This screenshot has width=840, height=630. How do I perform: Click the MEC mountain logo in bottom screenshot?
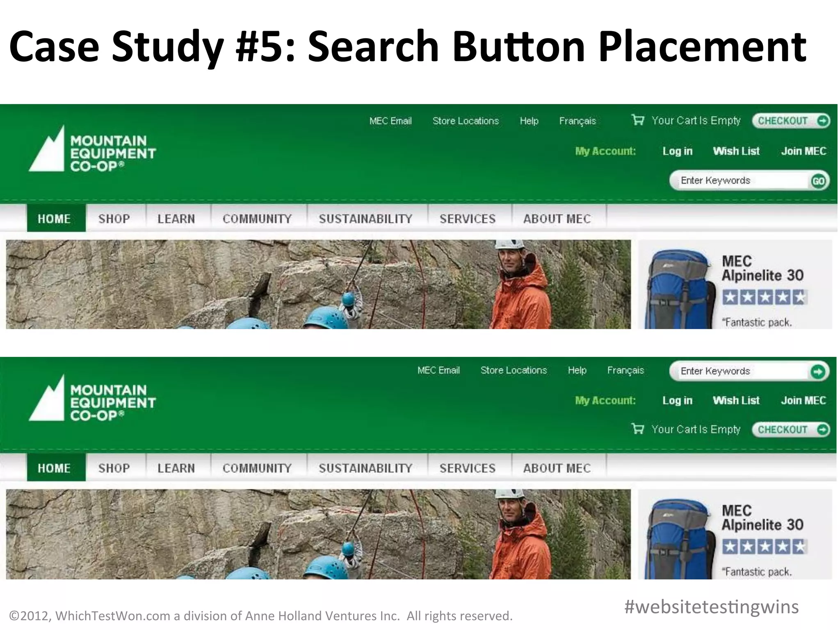click(93, 398)
